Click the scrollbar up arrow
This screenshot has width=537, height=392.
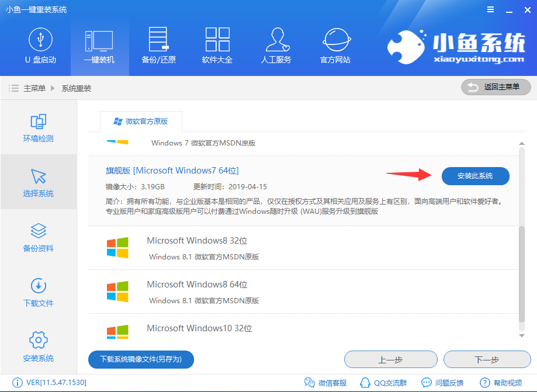[522, 144]
